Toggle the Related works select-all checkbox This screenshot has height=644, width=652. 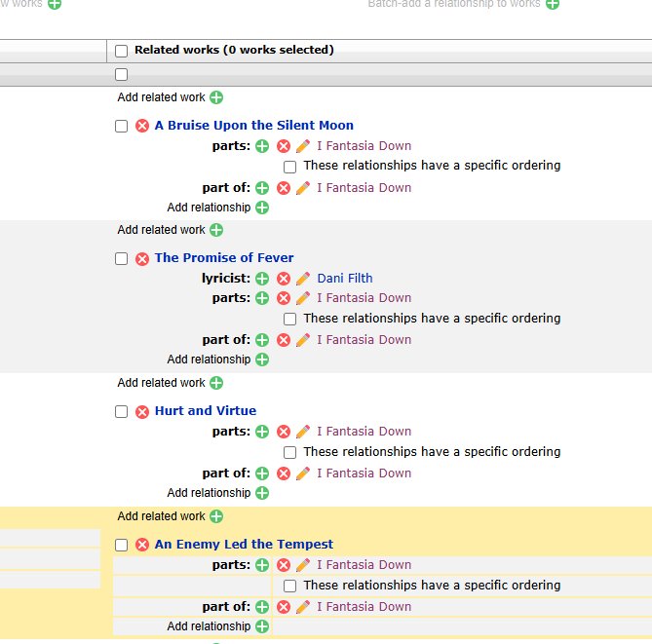click(x=121, y=51)
